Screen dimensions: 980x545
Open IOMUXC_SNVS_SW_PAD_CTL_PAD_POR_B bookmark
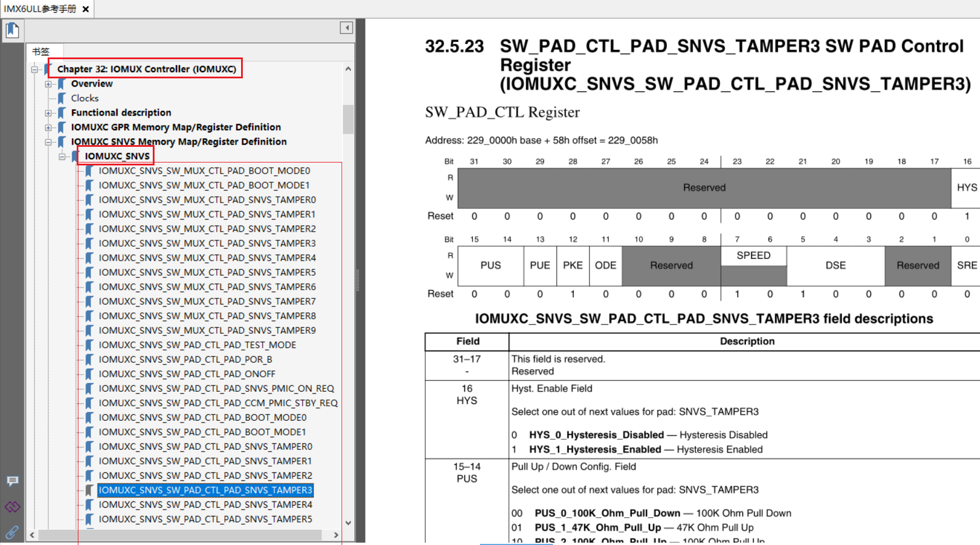tap(185, 359)
